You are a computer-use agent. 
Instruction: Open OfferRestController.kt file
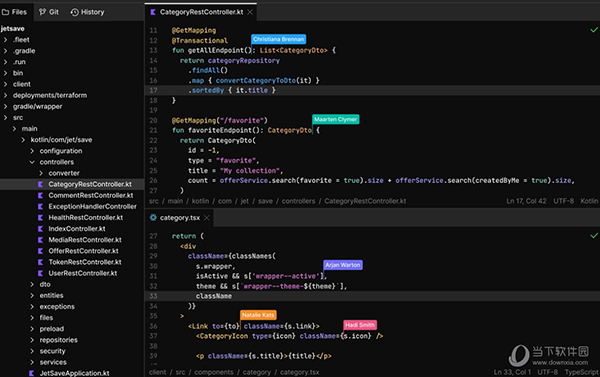click(x=83, y=251)
